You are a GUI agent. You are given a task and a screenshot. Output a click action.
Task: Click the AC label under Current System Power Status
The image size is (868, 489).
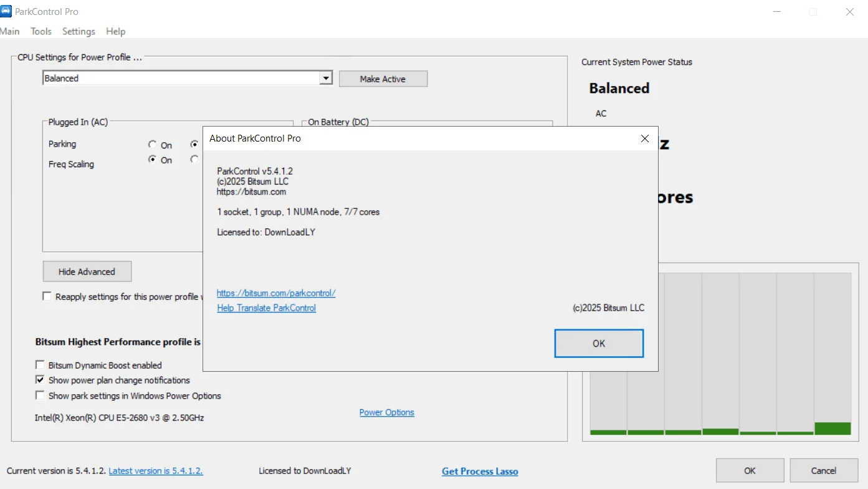click(601, 114)
